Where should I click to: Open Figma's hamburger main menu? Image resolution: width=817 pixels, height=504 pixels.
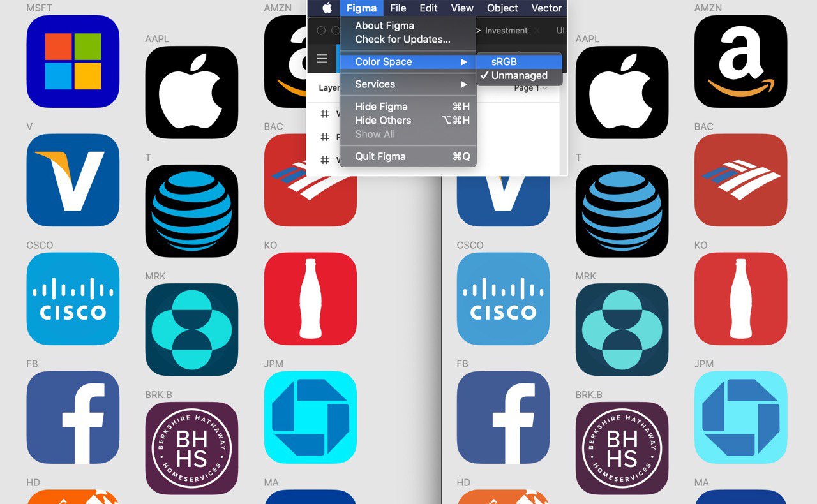[322, 59]
